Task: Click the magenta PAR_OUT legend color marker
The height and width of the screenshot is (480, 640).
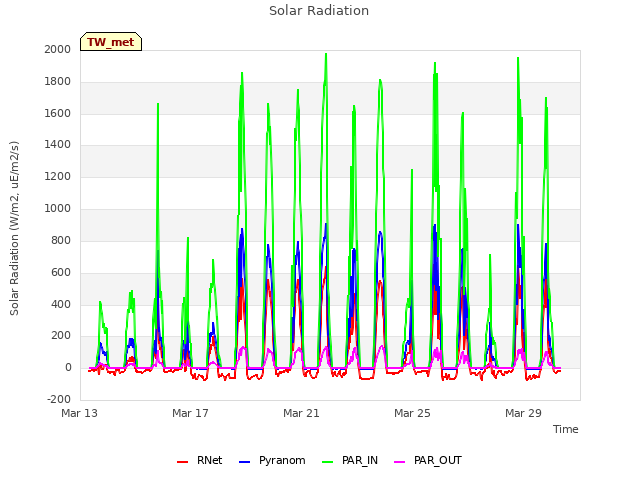Action: pyautogui.click(x=400, y=462)
